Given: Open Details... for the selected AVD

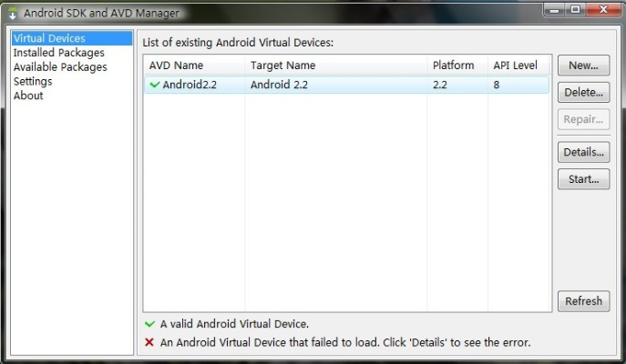Looking at the screenshot, I should (583, 152).
